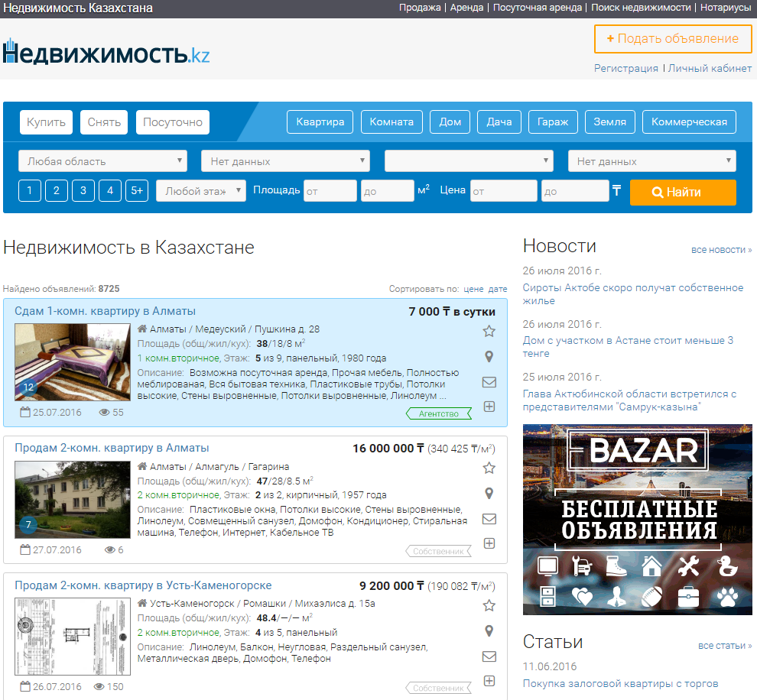The height and width of the screenshot is (700, 757).
Task: Choose Квартира property type
Action: pyautogui.click(x=320, y=122)
